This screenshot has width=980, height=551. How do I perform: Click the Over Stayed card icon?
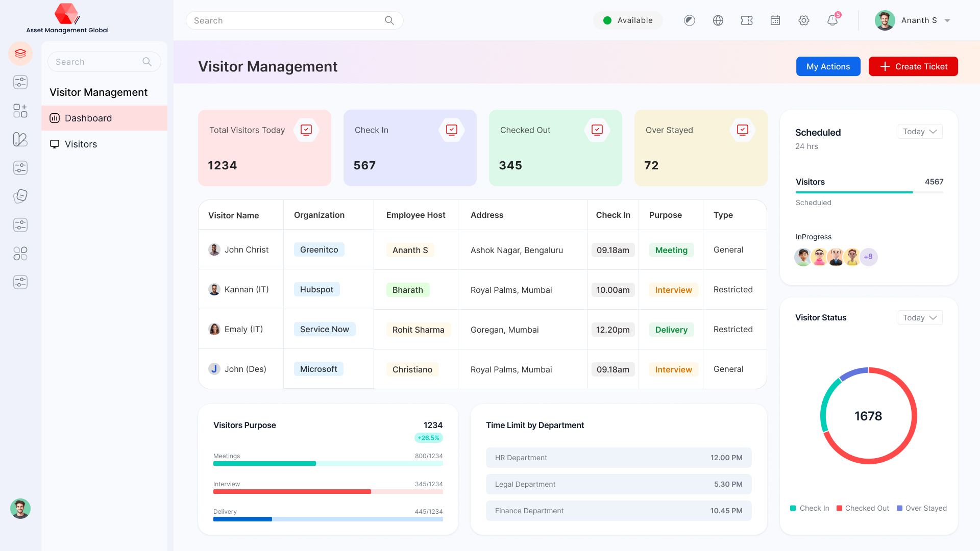[742, 130]
